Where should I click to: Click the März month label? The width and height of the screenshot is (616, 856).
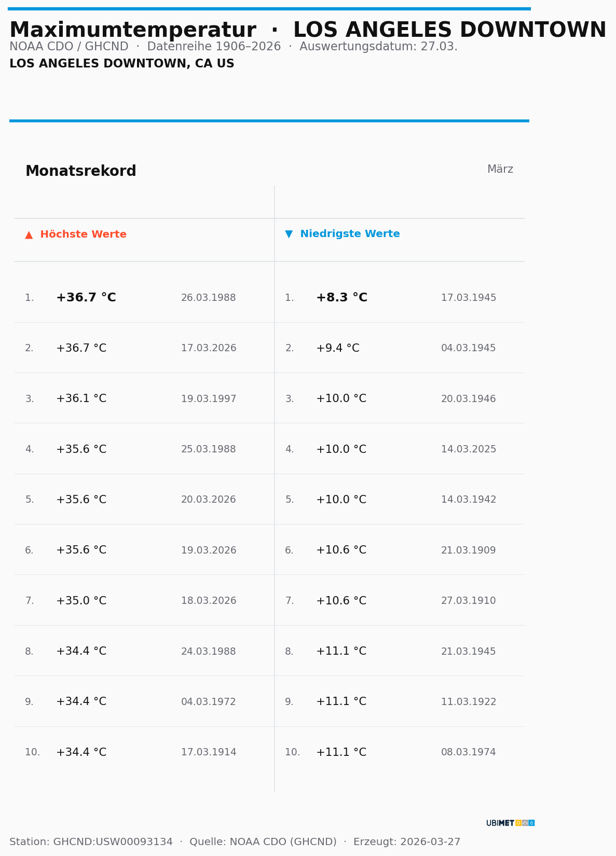(500, 170)
